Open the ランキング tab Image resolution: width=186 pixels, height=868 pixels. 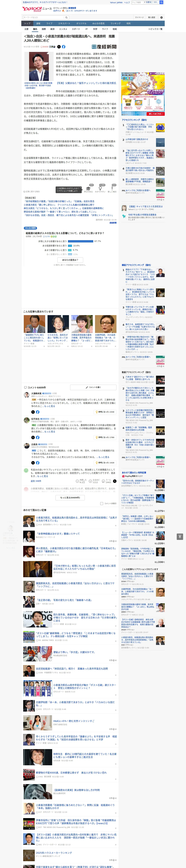click(x=115, y=23)
